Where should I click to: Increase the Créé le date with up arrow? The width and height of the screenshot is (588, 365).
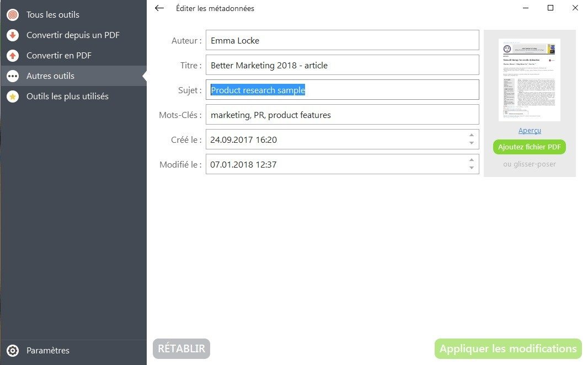click(472, 135)
